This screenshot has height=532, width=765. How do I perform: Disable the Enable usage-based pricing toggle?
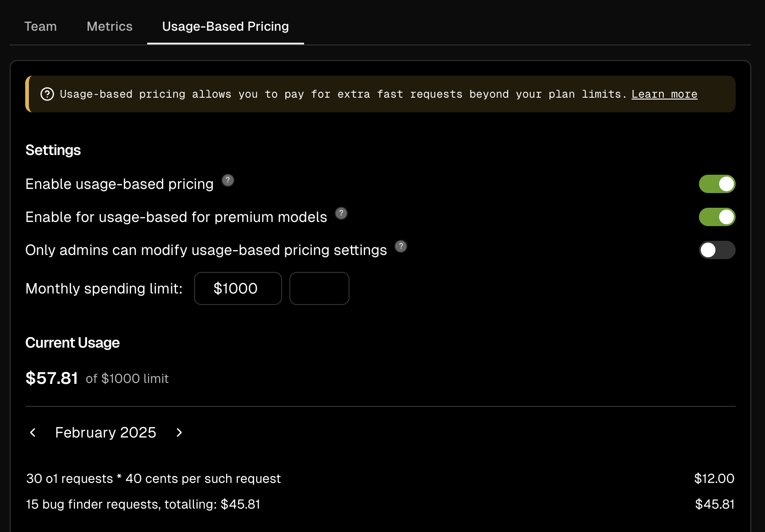(x=717, y=184)
